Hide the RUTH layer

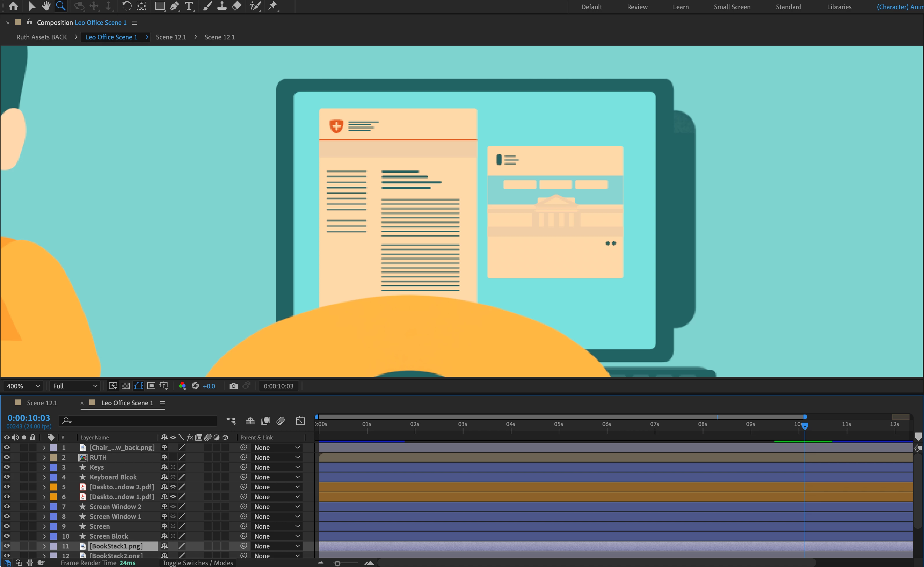(7, 457)
